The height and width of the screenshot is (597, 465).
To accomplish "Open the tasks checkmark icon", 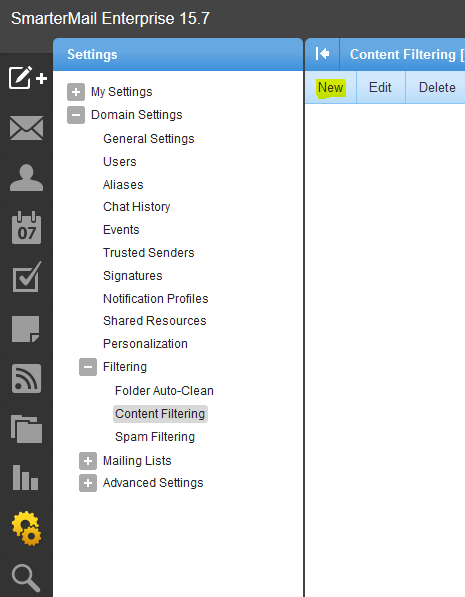I will pos(26,277).
